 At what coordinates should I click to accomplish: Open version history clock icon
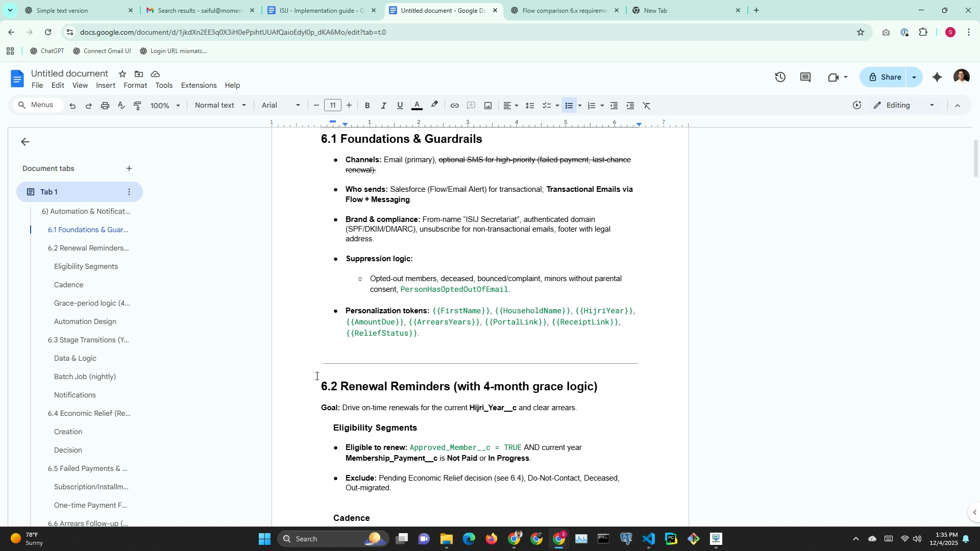point(780,77)
